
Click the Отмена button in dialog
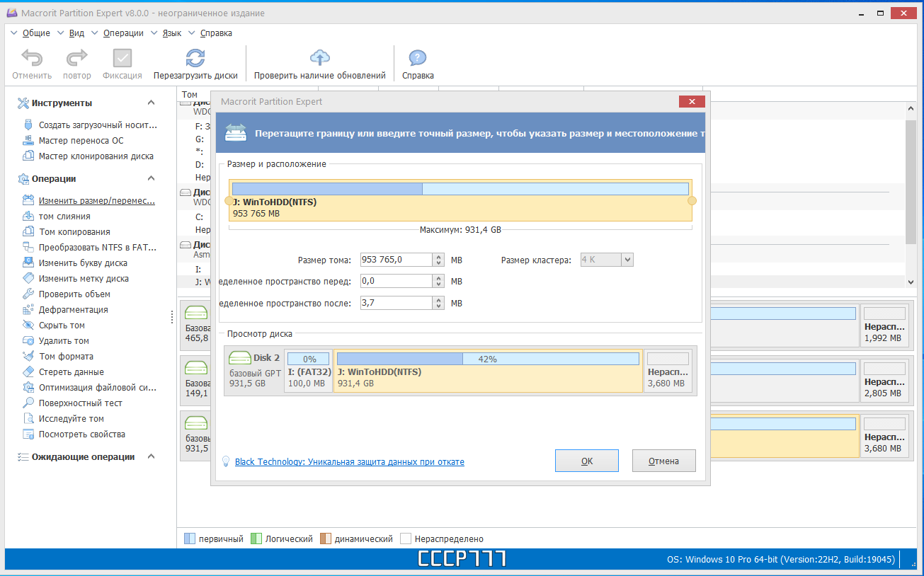pyautogui.click(x=663, y=461)
